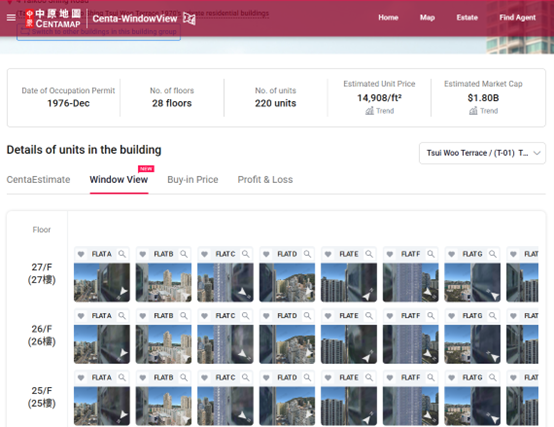Favorite Flat B on 25/F

(x=143, y=378)
